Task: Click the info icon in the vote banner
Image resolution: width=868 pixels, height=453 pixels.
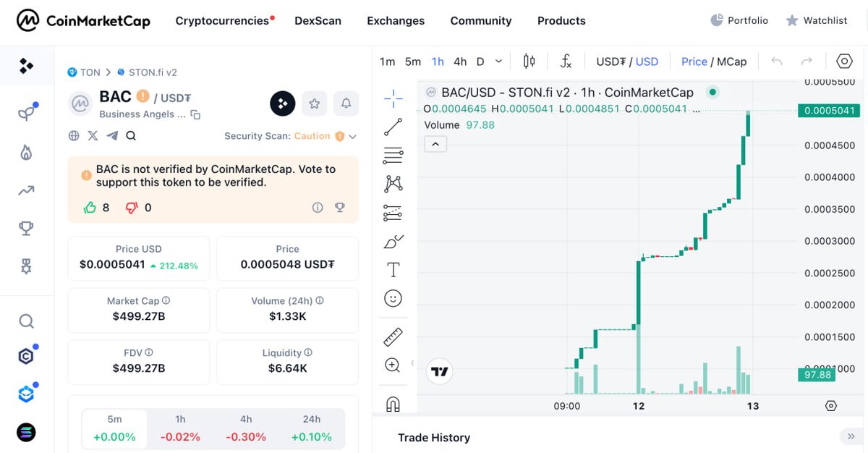Action: pos(318,208)
